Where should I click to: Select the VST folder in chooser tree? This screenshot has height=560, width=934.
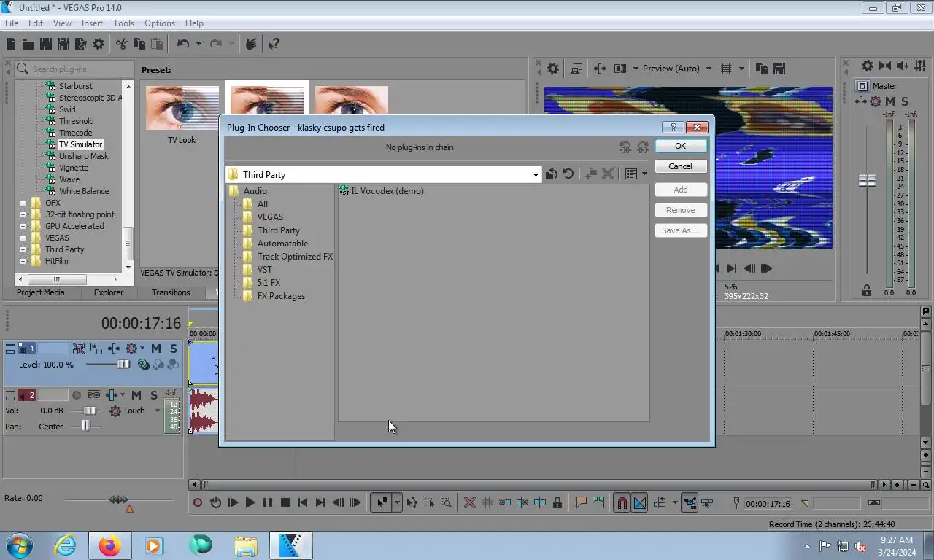(x=264, y=270)
